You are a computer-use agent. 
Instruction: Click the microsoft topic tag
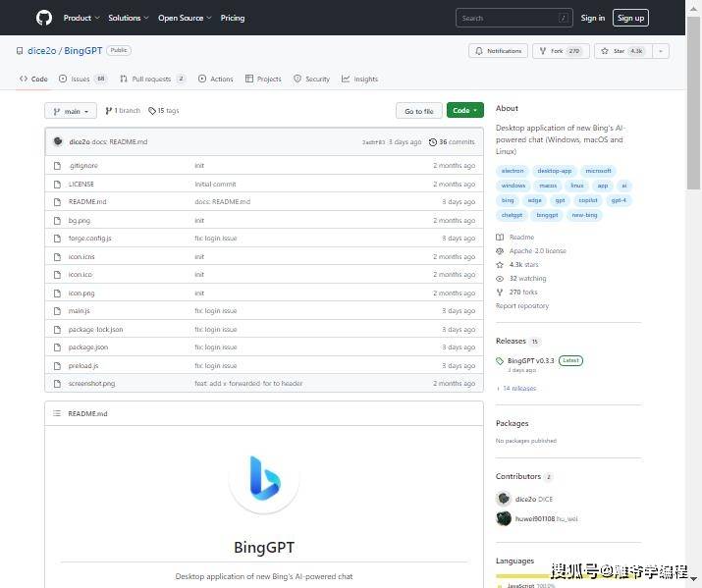(x=598, y=171)
